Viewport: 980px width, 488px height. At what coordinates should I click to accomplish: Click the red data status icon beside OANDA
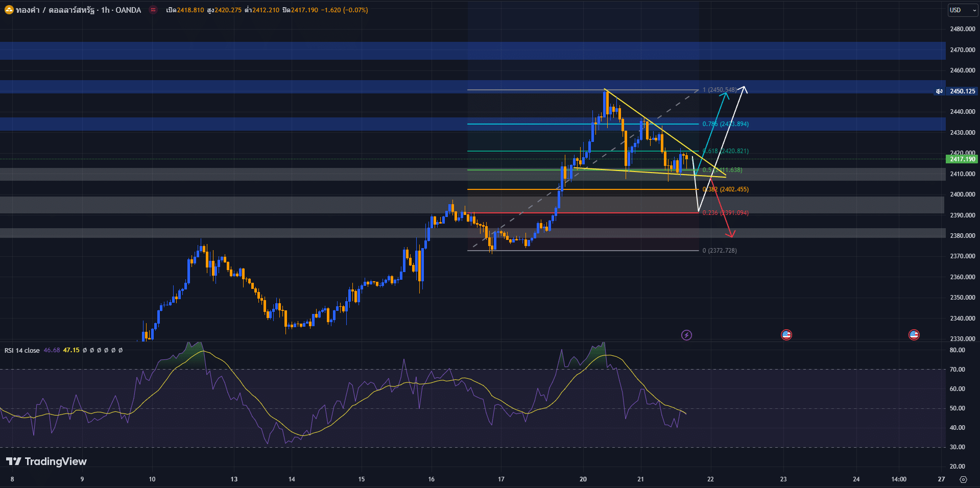point(153,10)
